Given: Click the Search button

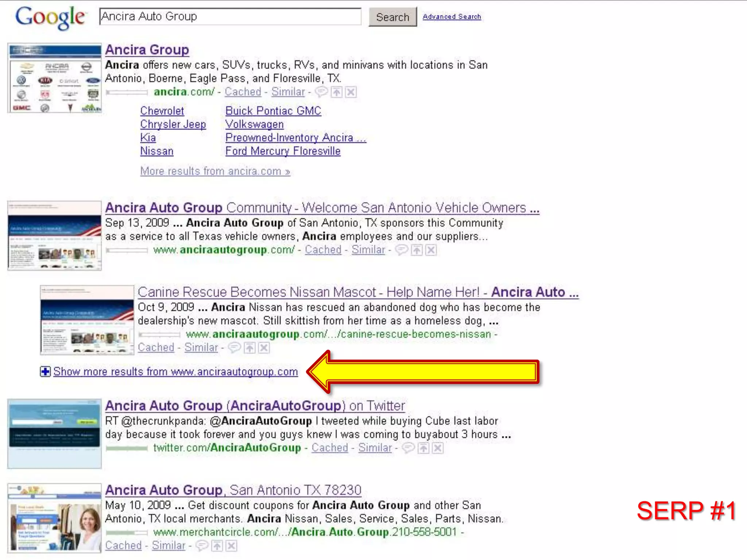Looking at the screenshot, I should 392,17.
